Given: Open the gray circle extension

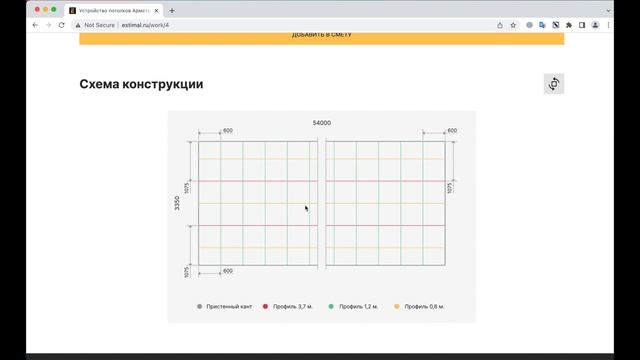Looking at the screenshot, I should (x=529, y=25).
